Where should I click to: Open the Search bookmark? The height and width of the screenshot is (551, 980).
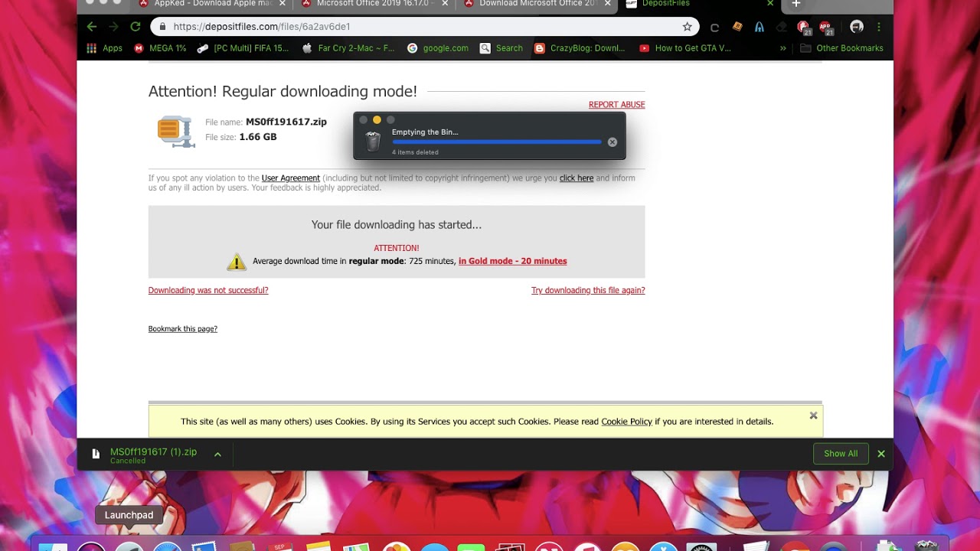point(501,48)
